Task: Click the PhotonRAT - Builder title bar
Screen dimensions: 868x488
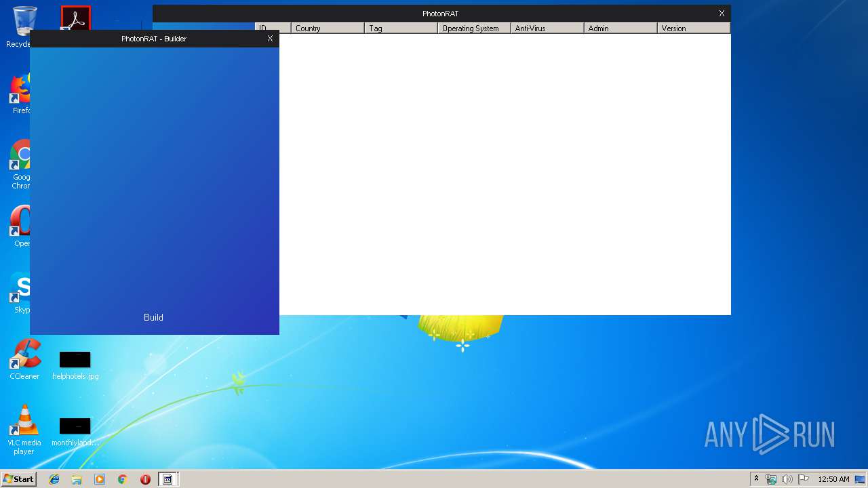Action: pos(154,39)
